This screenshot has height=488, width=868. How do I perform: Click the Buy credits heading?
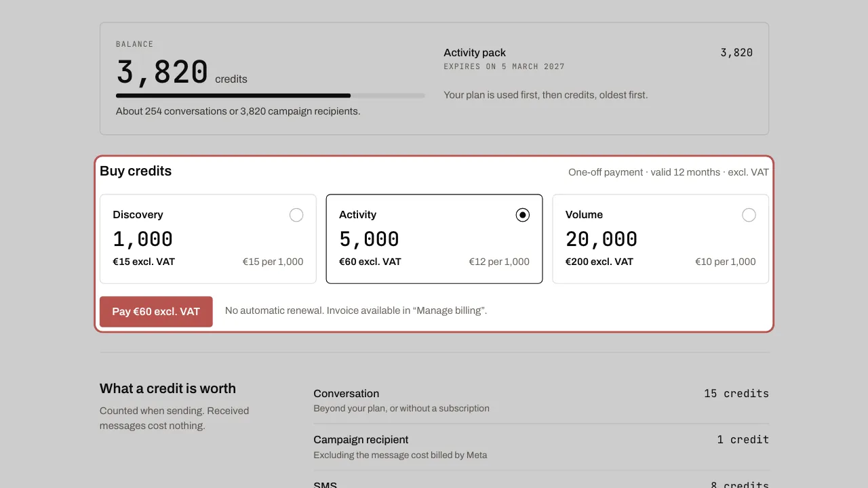(136, 171)
